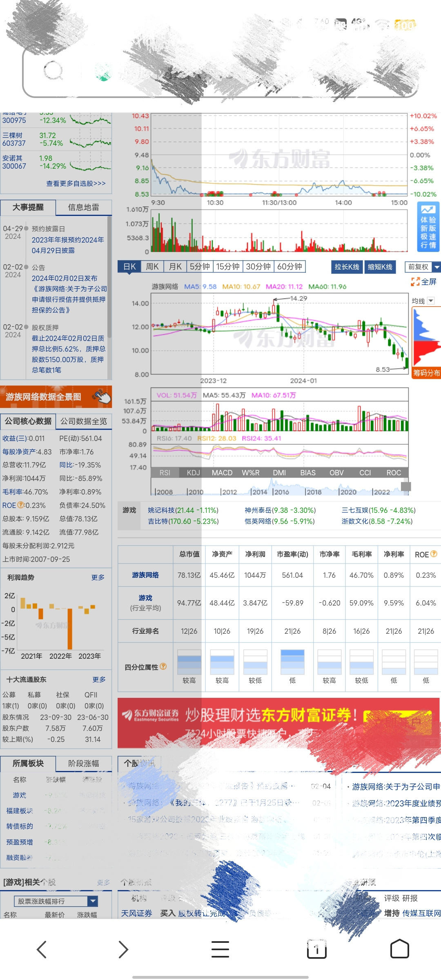The image size is (441, 980).
Task: Open the 2023年年报预约披露 notice link
Action: pos(68,245)
